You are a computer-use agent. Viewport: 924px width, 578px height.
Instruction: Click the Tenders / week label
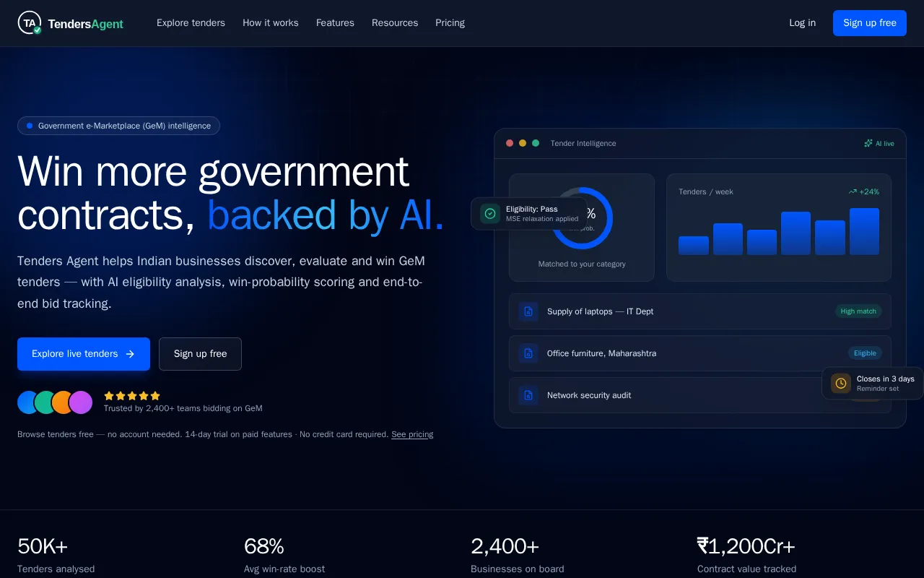pyautogui.click(x=706, y=192)
